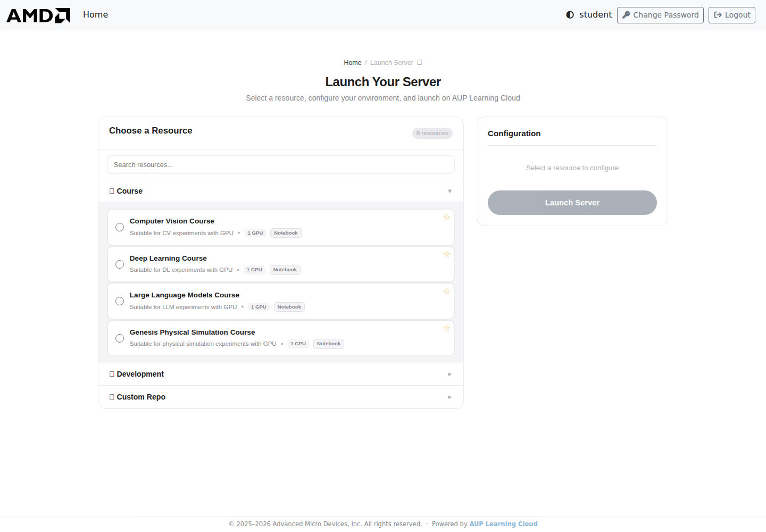766x532 pixels.
Task: Click the Custom Repo category icon
Action: pos(112,397)
